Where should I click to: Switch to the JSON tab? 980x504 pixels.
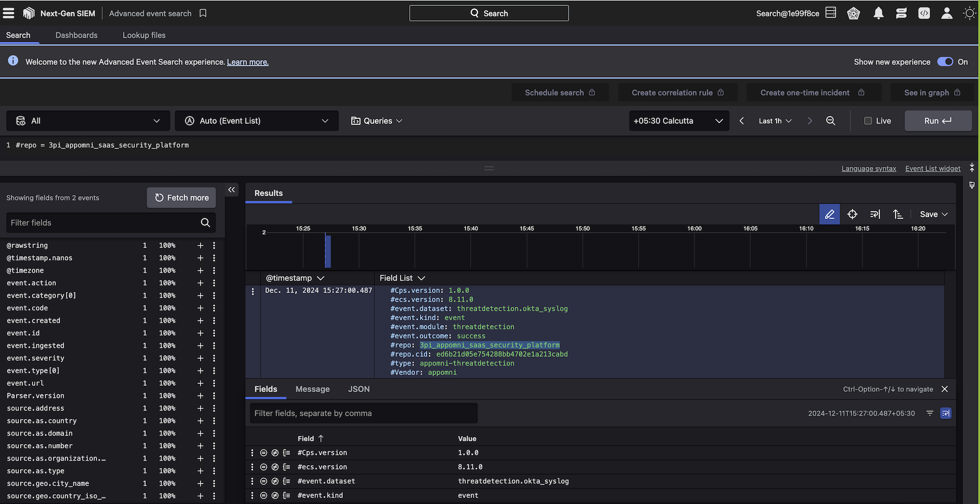tap(358, 389)
